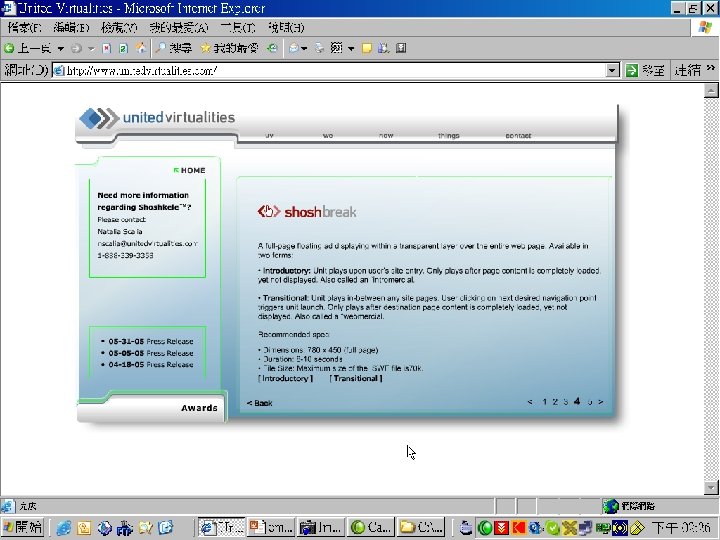
Task: Click the united virtualities logo
Action: click(157, 118)
